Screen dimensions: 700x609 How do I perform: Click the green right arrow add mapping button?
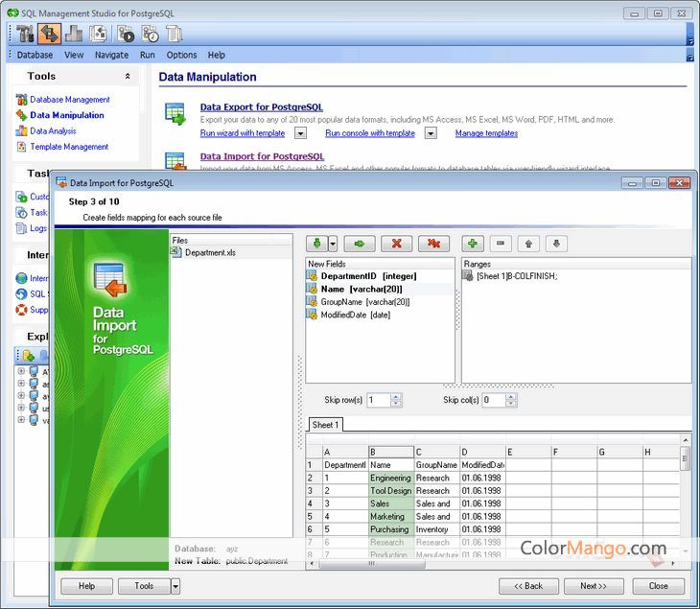pyautogui.click(x=360, y=244)
